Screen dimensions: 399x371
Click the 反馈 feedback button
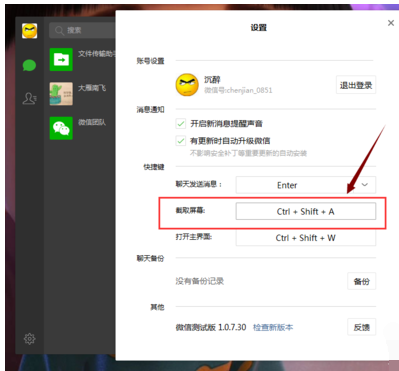(362, 327)
